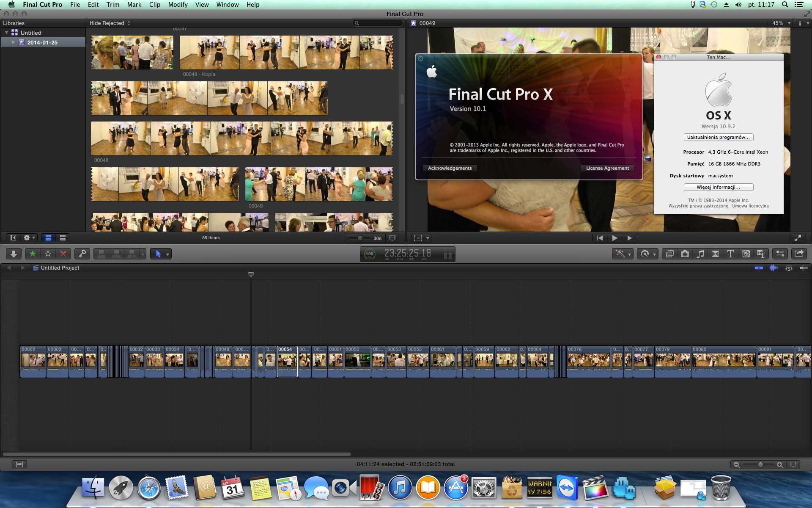Screen dimensions: 812x508
Task: Open the Modify menu
Action: tap(178, 5)
